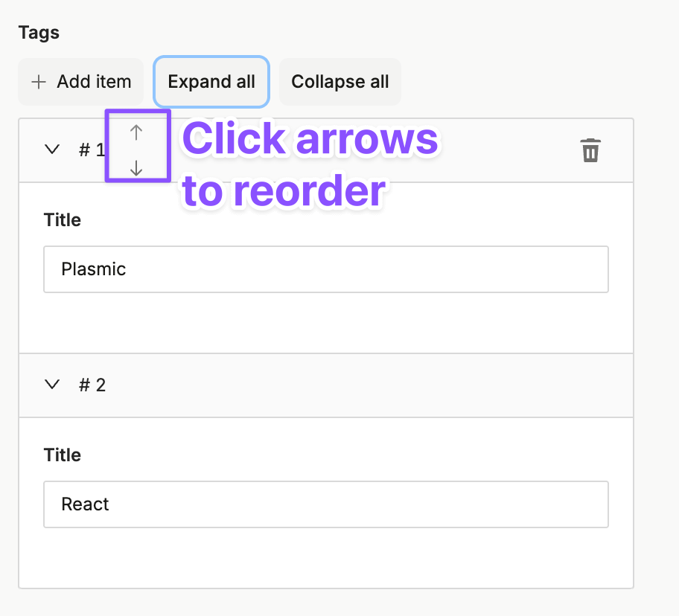Click the Expand all button
The width and height of the screenshot is (679, 616).
(x=211, y=82)
